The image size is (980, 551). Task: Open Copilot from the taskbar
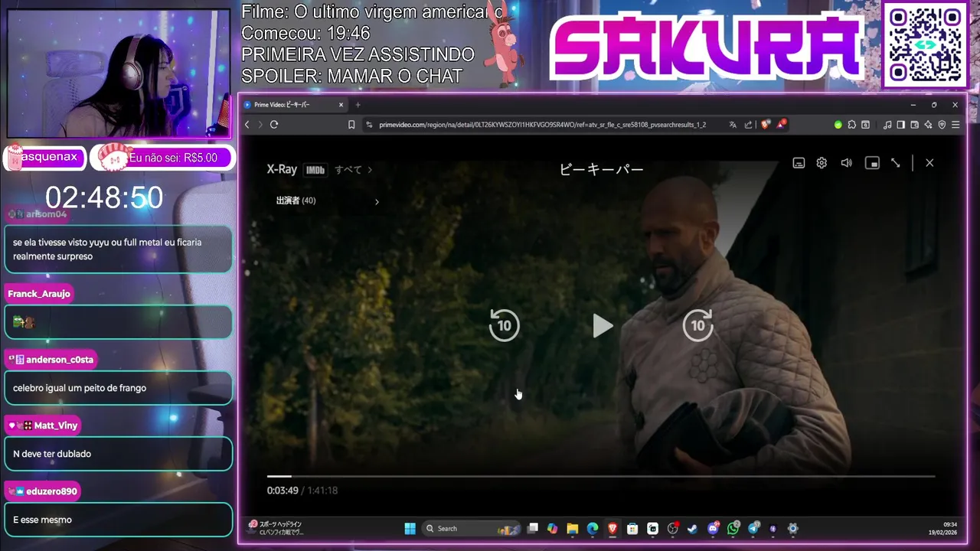[x=552, y=528]
